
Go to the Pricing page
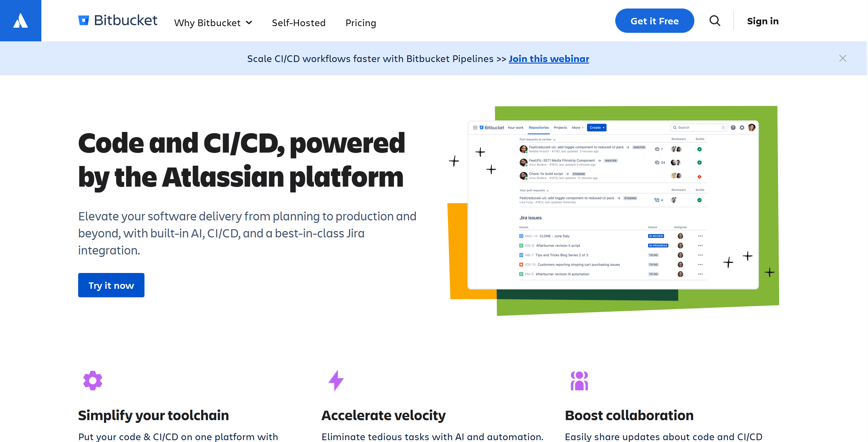[x=360, y=23]
